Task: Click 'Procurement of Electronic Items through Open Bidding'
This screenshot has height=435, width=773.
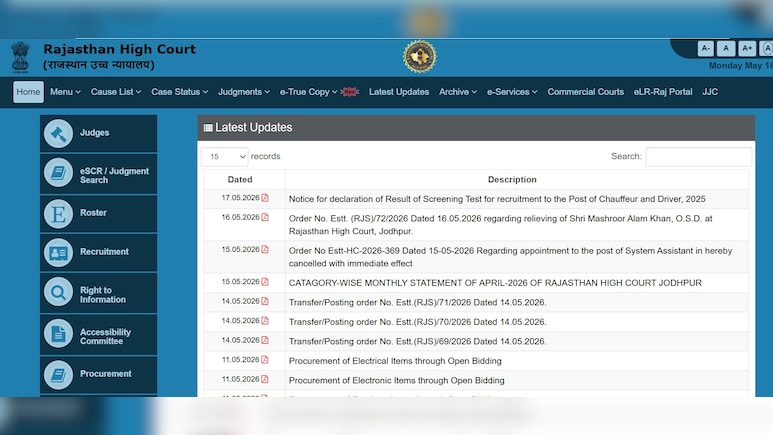Action: 396,380
